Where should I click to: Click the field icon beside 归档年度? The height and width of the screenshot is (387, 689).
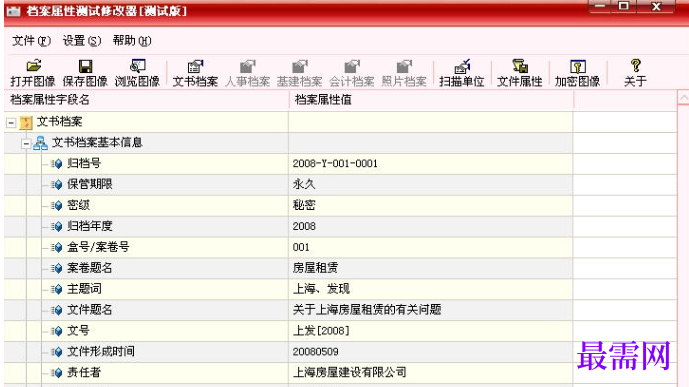point(56,227)
